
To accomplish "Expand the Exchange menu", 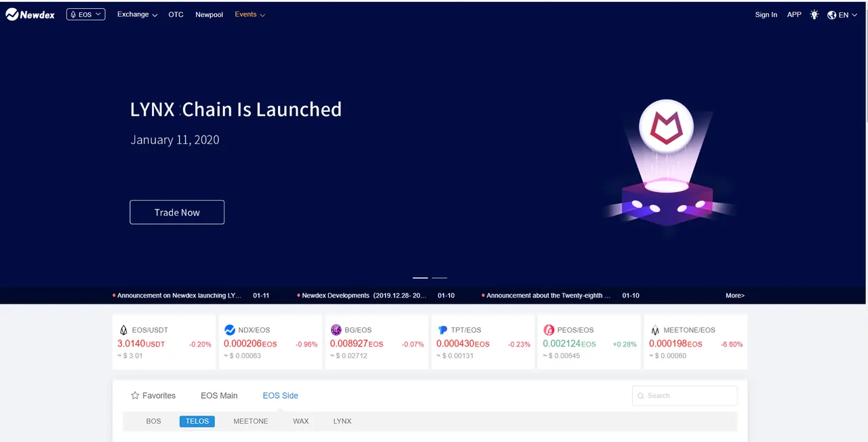I will (x=137, y=14).
